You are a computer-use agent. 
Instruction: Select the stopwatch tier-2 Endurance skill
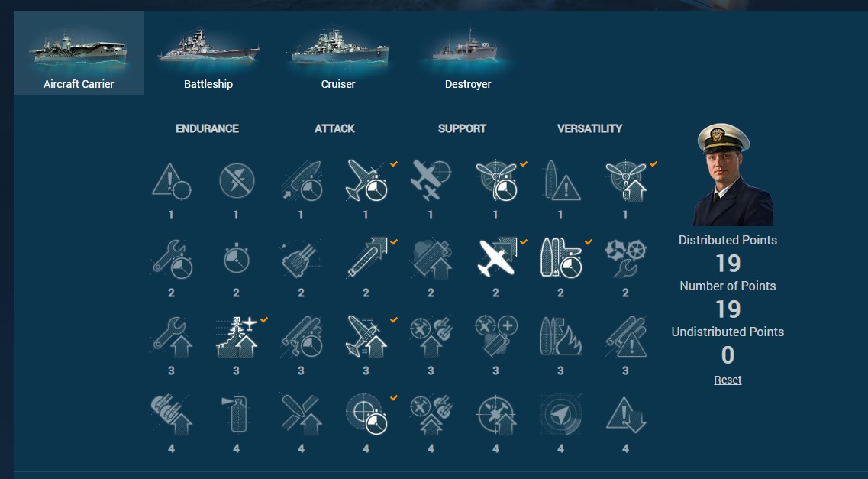pos(237,258)
